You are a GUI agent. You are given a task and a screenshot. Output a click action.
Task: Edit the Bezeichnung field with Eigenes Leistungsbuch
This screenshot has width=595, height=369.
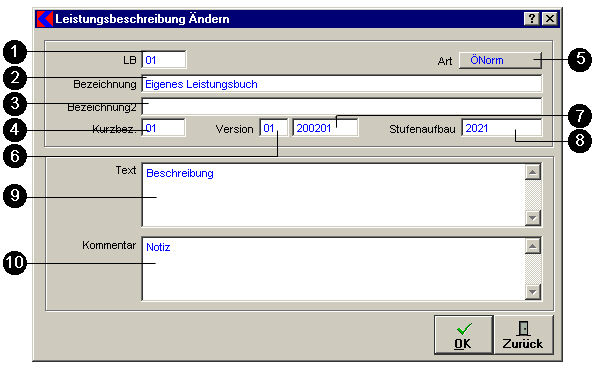(x=342, y=84)
